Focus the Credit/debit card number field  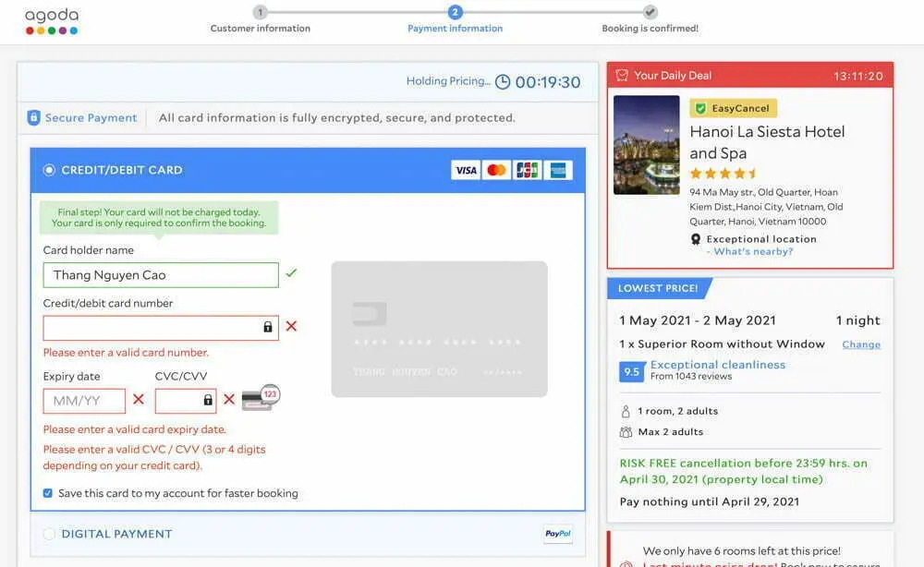tap(160, 328)
